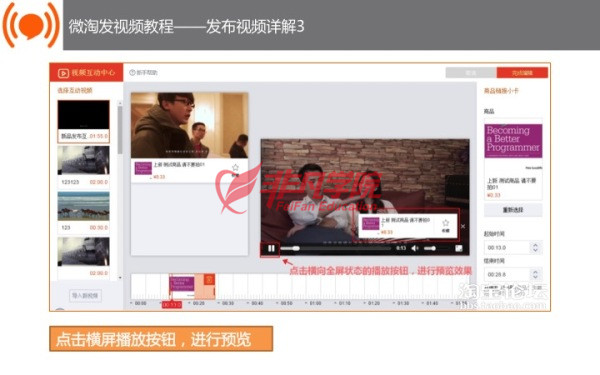Click the 导入新视频 button
This screenshot has width=600, height=375.
click(x=85, y=296)
